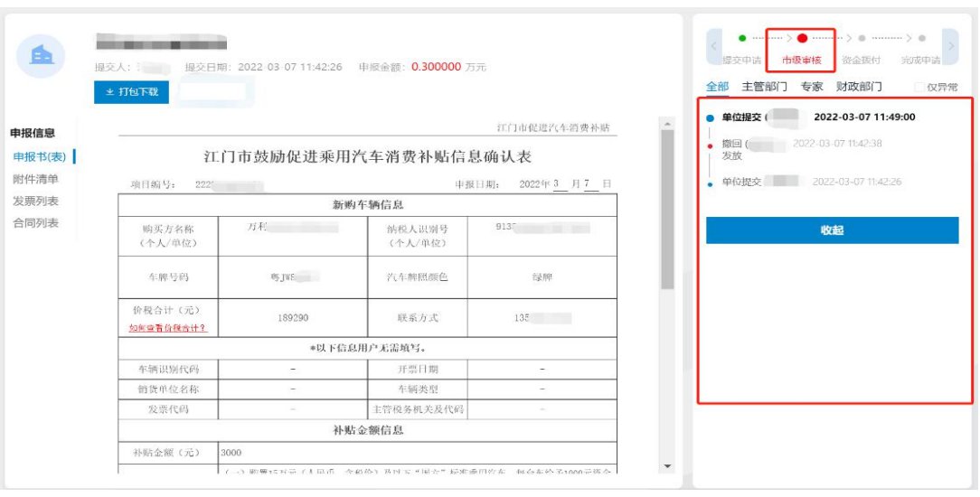
Task: Click the grey 完成申请 step dot
Action: 921,39
